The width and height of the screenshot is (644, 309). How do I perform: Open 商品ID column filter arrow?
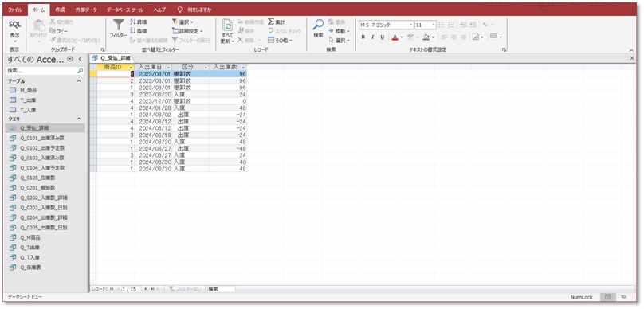click(x=131, y=67)
